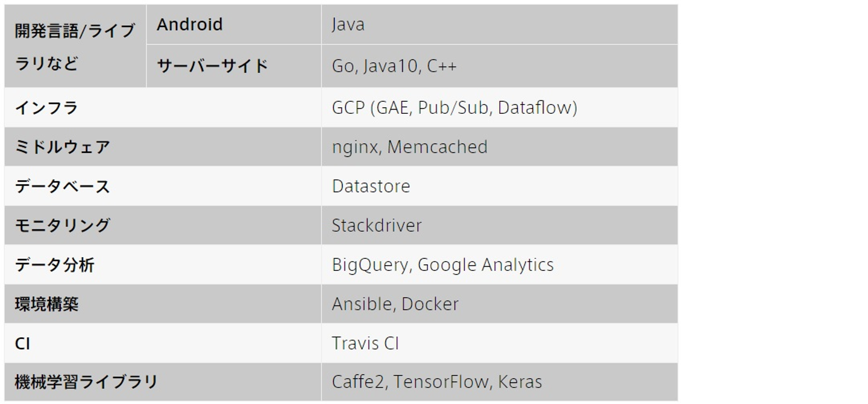Select the データ分析 row label

tap(55, 265)
